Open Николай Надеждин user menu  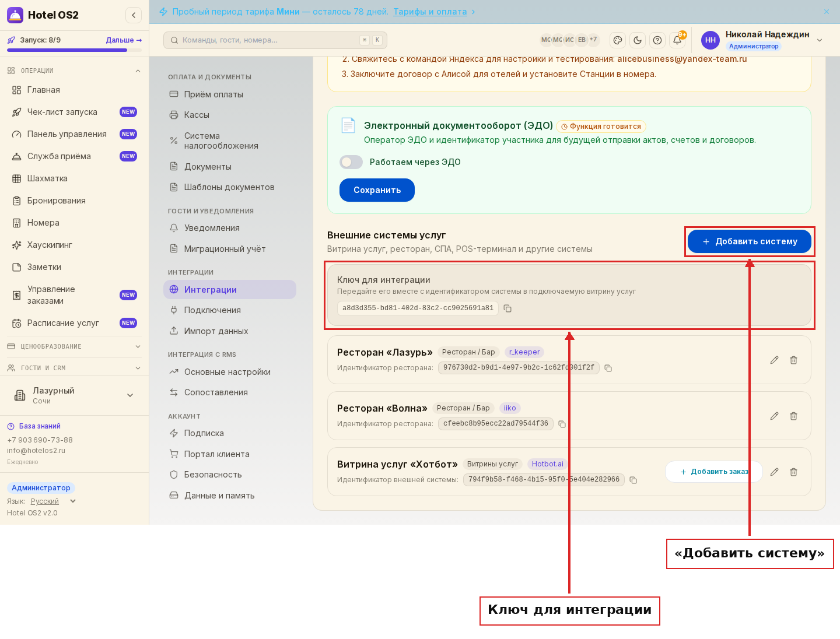tap(762, 40)
